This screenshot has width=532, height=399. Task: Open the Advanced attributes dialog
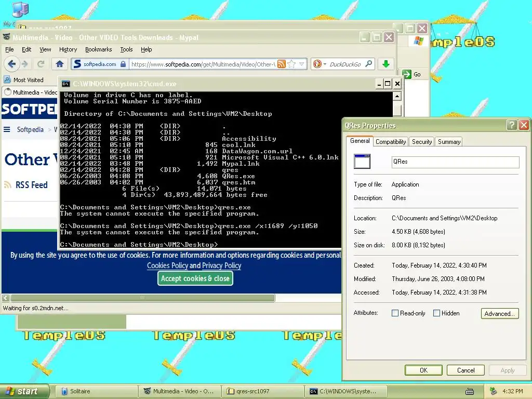click(x=500, y=313)
